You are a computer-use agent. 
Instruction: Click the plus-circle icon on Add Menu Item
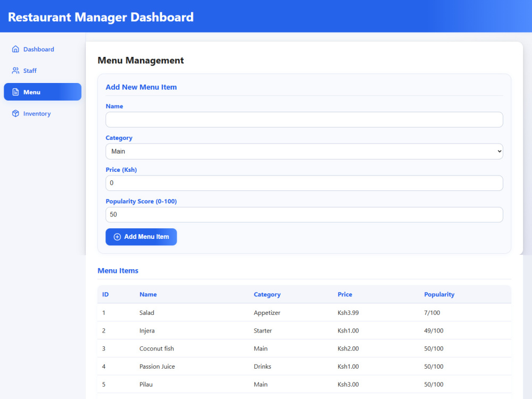(x=117, y=237)
